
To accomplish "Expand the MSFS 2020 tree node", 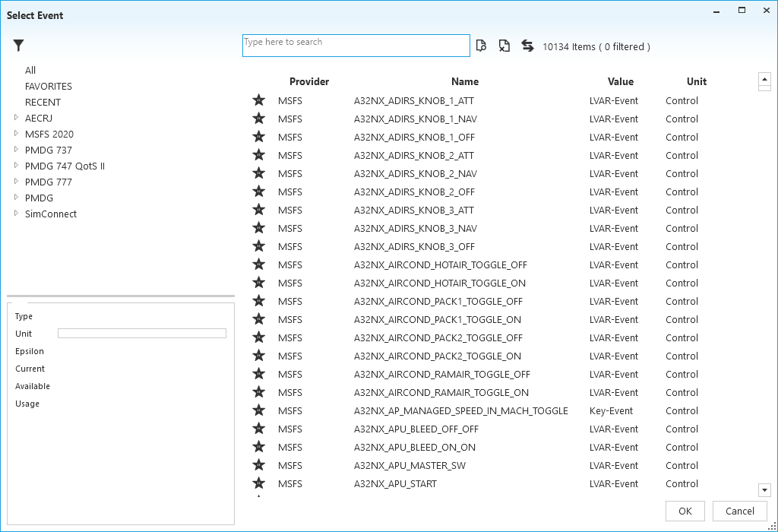I will (16, 134).
